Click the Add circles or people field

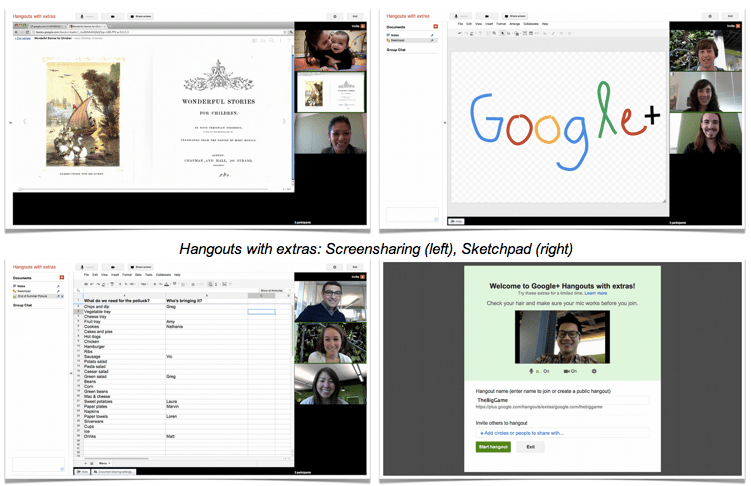(x=561, y=433)
